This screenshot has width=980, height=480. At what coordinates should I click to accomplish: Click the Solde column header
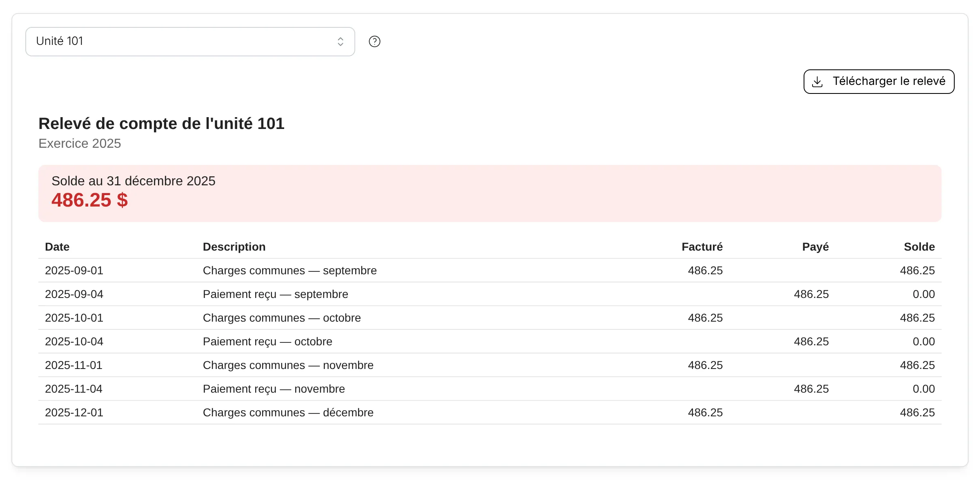pos(919,247)
